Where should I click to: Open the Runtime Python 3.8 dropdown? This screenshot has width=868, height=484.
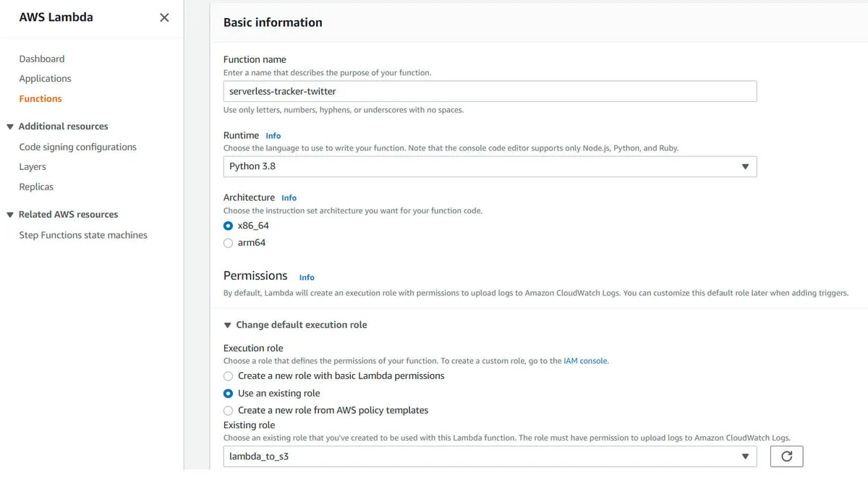pyautogui.click(x=490, y=166)
